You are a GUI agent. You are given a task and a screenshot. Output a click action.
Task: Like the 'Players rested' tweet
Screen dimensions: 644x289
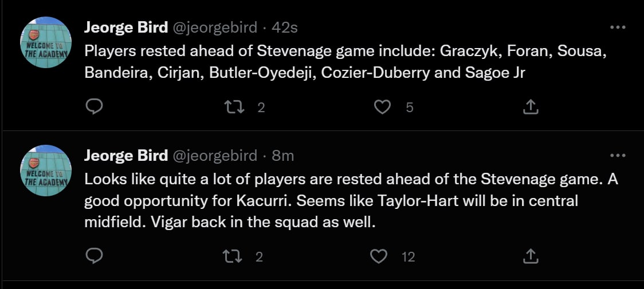pyautogui.click(x=382, y=107)
